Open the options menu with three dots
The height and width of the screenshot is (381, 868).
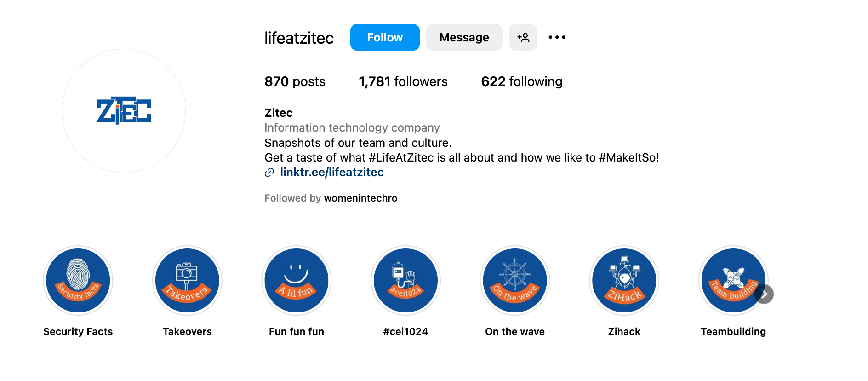coord(557,37)
